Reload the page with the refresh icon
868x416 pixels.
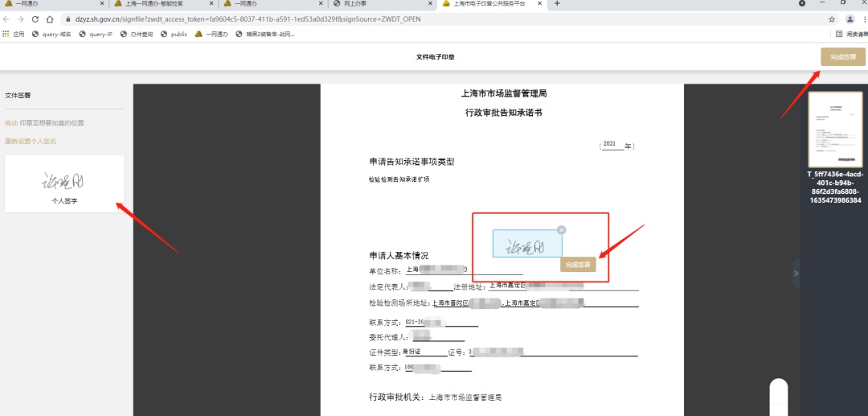(x=35, y=19)
